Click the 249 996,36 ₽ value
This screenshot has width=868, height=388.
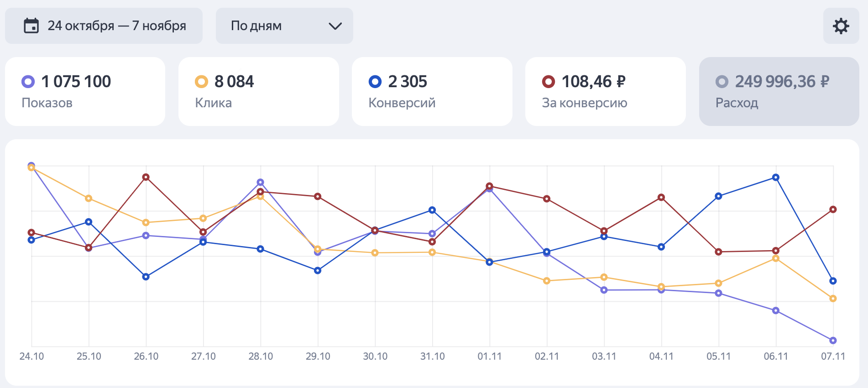point(782,82)
